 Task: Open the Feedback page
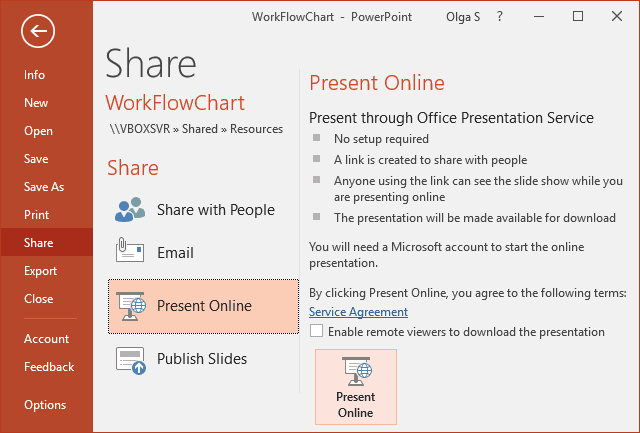coord(49,367)
